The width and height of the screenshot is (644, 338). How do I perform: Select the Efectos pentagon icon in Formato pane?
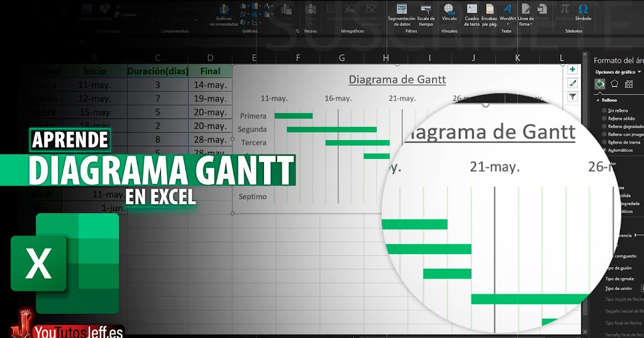(614, 84)
